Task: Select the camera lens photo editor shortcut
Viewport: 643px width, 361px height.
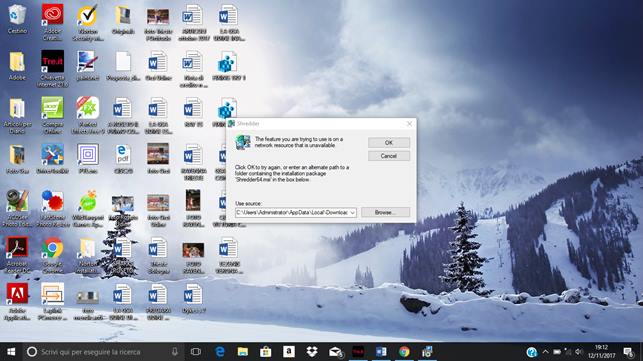Action: (17, 208)
